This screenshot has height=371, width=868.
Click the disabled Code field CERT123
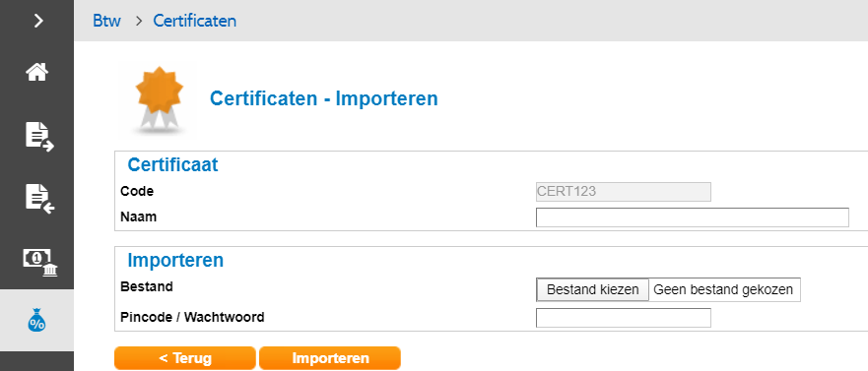[624, 192]
